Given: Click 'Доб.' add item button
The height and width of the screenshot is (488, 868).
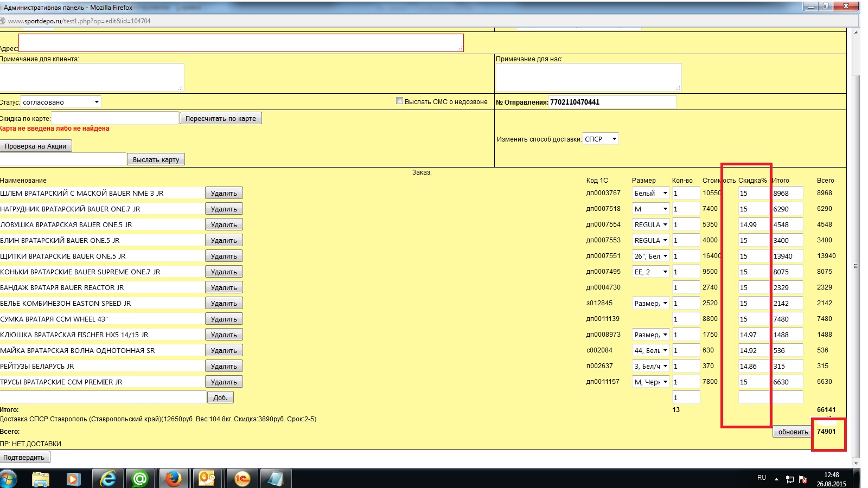Looking at the screenshot, I should coord(220,397).
